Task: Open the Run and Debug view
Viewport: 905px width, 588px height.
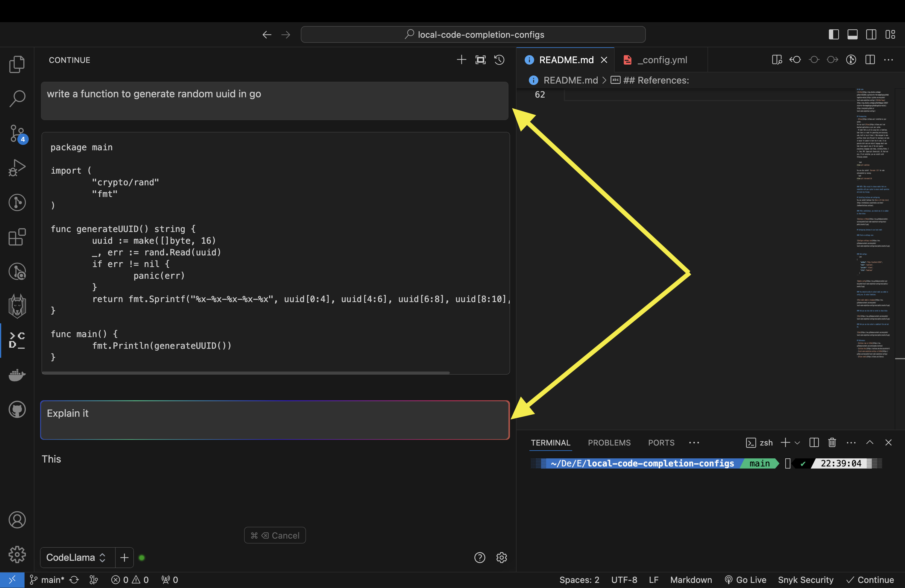Action: [17, 168]
